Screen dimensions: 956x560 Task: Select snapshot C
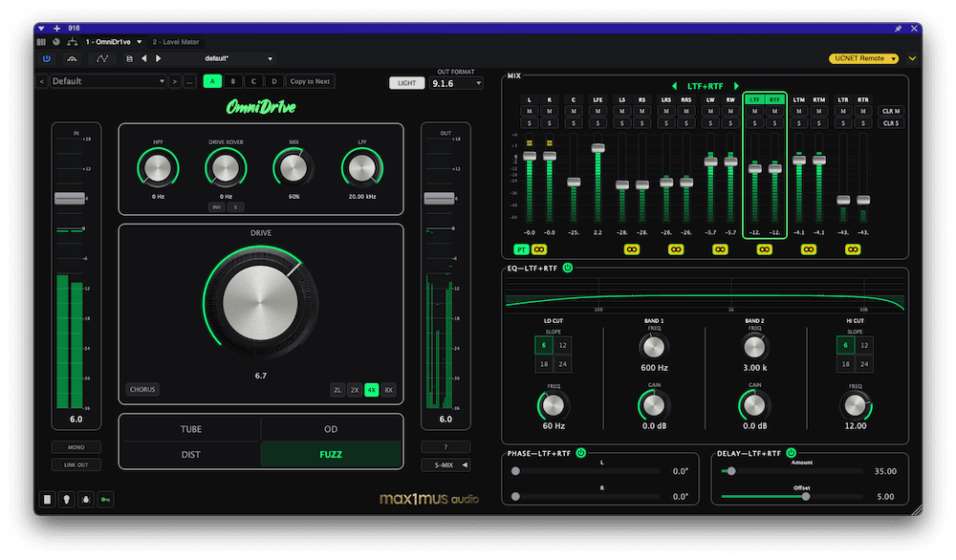tap(253, 81)
